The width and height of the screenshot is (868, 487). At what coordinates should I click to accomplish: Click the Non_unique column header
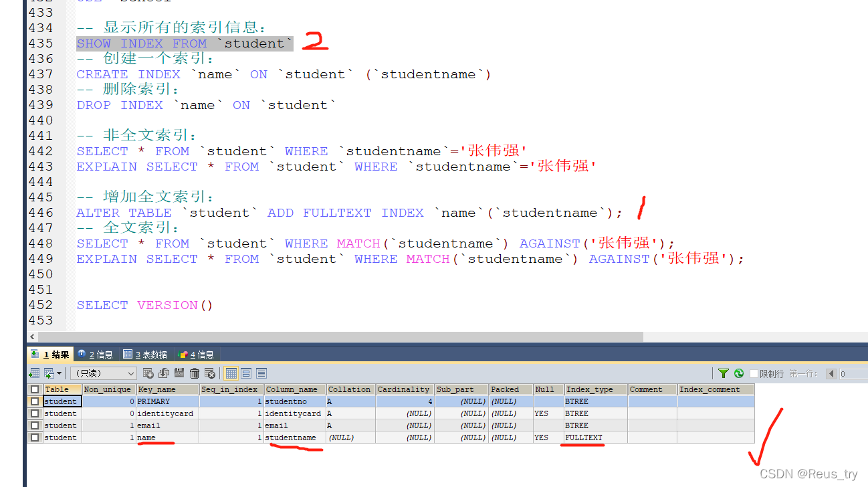[x=108, y=389]
